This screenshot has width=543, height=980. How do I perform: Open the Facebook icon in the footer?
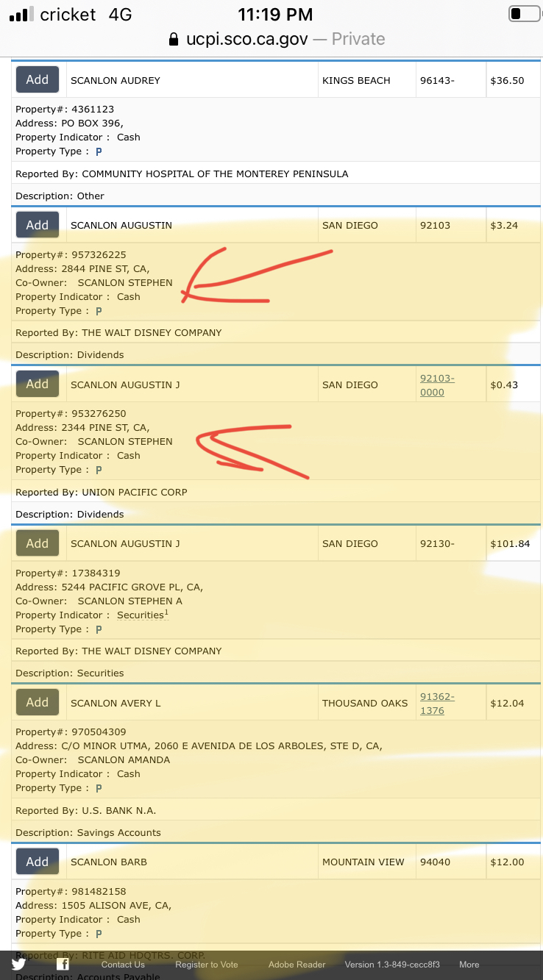(63, 964)
